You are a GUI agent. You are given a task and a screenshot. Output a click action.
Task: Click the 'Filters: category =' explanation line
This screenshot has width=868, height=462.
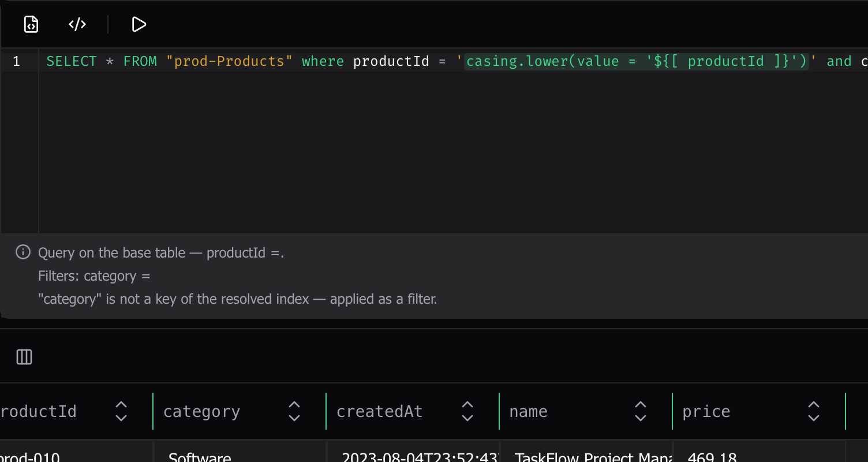[x=94, y=276]
